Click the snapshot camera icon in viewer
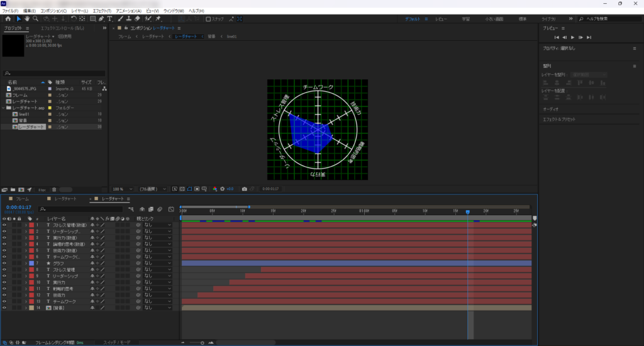 [245, 189]
